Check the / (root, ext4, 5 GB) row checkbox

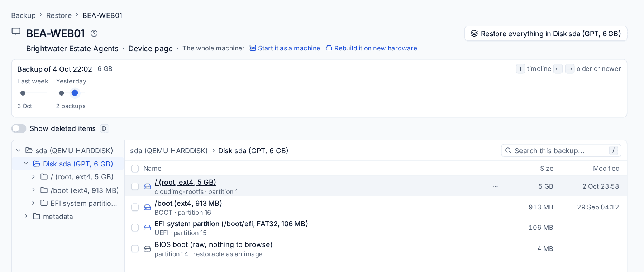[135, 186]
